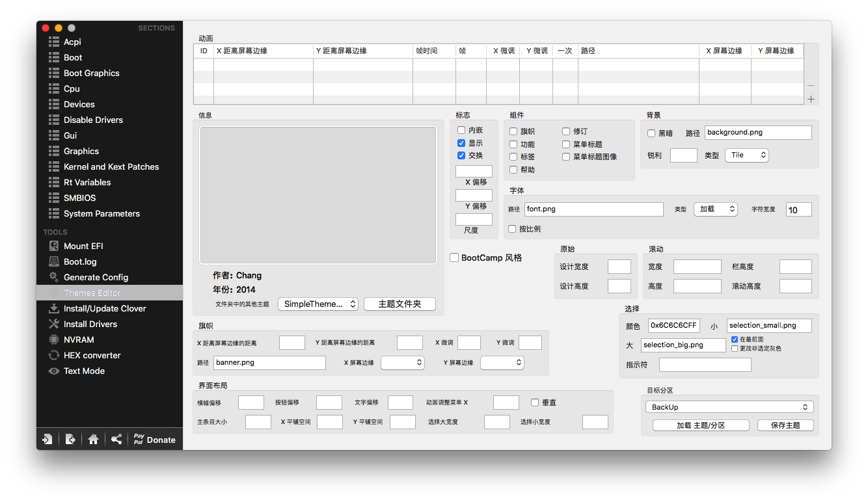
Task: Click the banner.png path field
Action: coord(269,362)
